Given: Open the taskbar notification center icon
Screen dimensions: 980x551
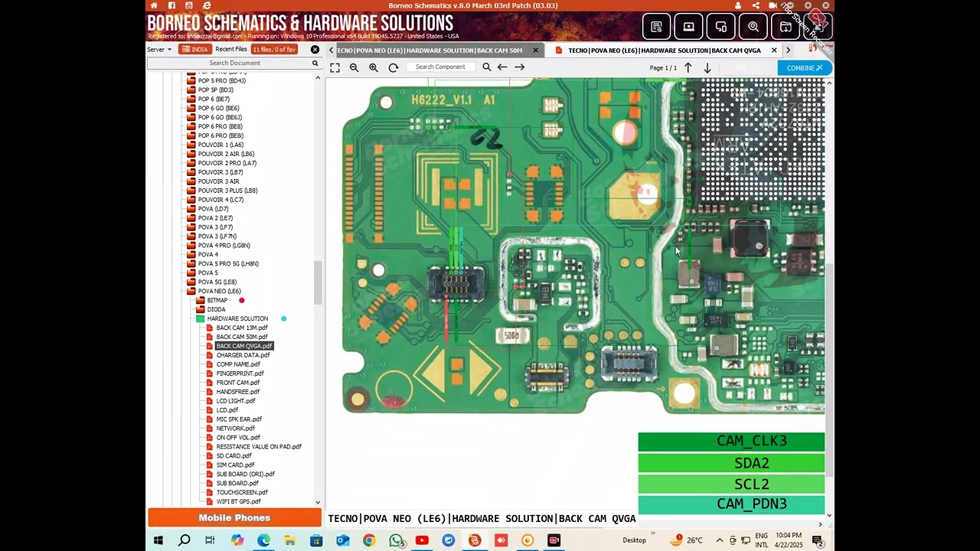Looking at the screenshot, I should [x=818, y=540].
